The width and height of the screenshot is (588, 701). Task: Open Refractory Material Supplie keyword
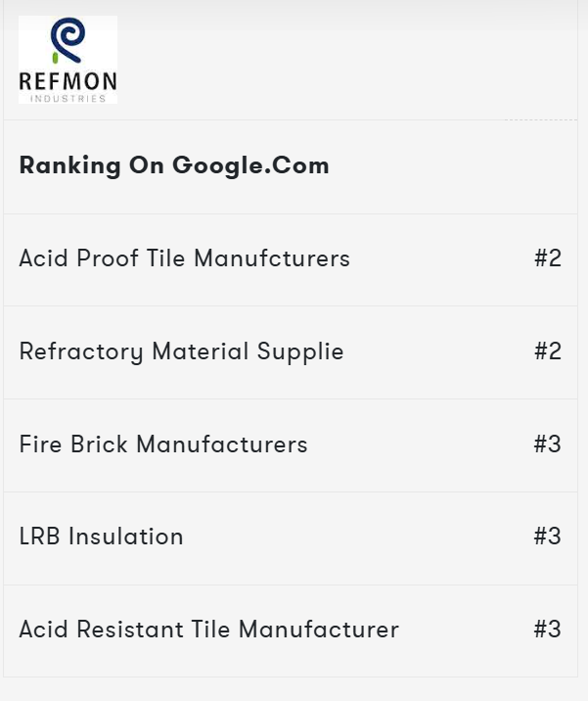181,351
